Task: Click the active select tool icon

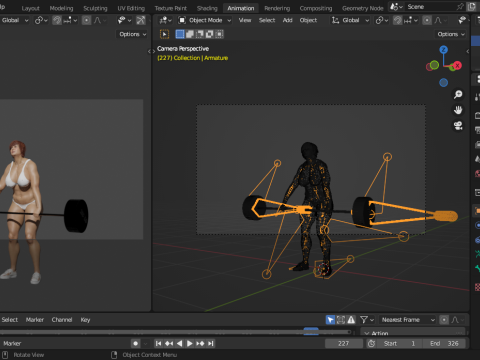Action: (x=164, y=34)
